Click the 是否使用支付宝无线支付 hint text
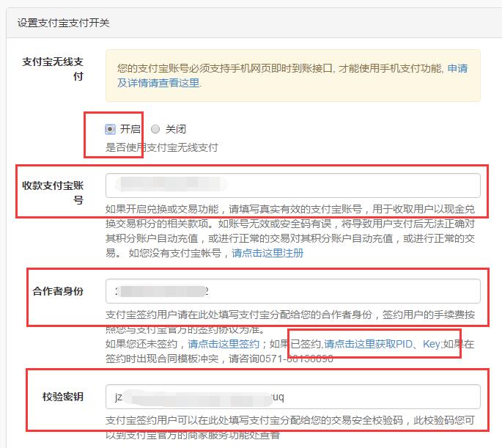The width and height of the screenshot is (502, 448). (162, 147)
